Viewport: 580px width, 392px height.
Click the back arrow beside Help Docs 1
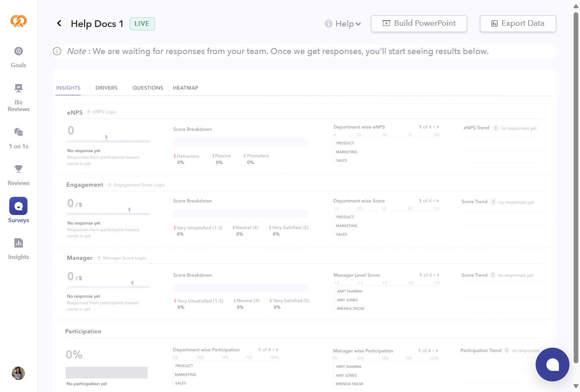click(x=59, y=24)
